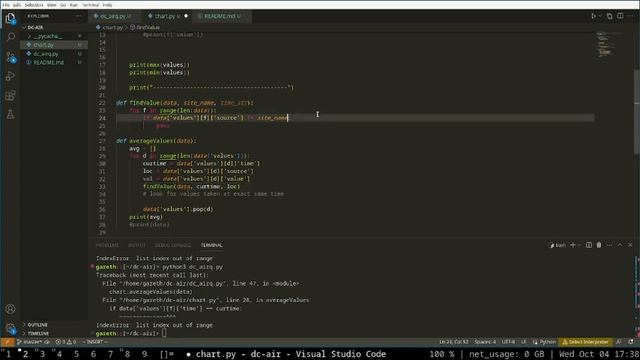640x360 pixels.
Task: Click the errors and warnings count
Action: [66, 342]
